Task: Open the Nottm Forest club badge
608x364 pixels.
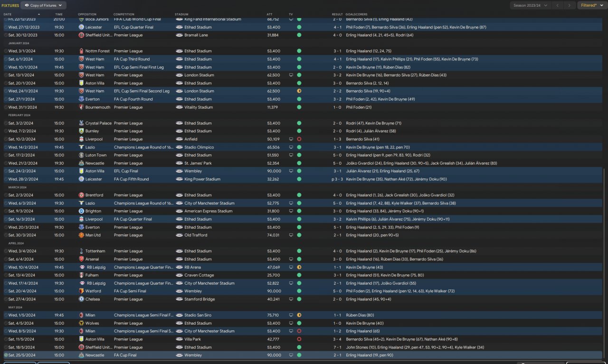Action: pyautogui.click(x=82, y=51)
